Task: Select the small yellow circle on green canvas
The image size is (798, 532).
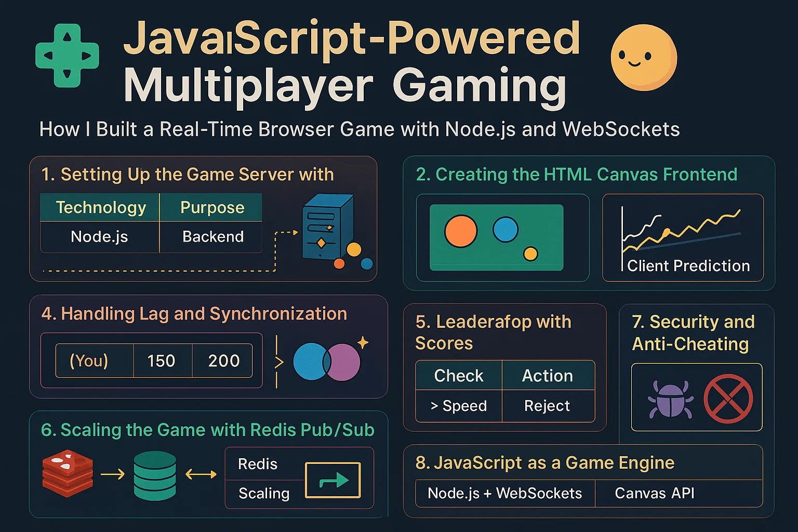Action: 530,254
